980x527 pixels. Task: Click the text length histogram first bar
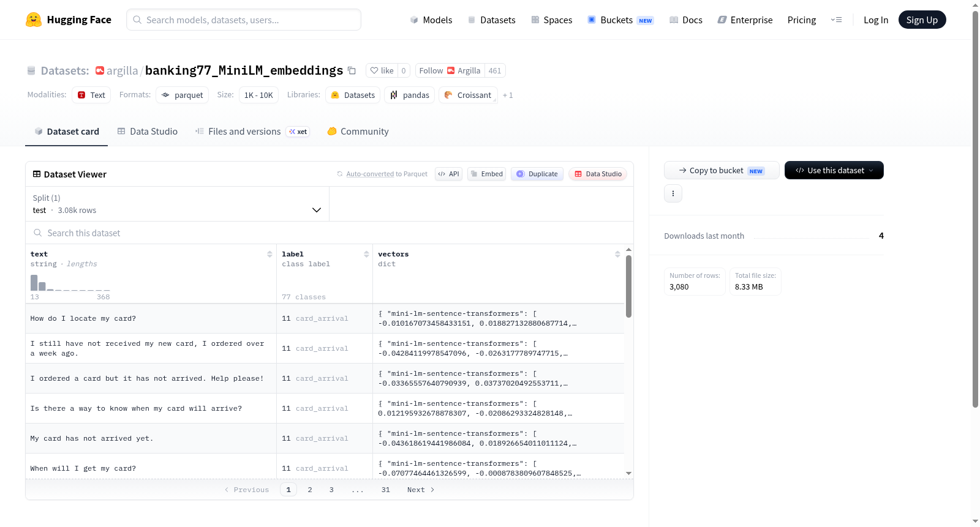click(x=34, y=282)
